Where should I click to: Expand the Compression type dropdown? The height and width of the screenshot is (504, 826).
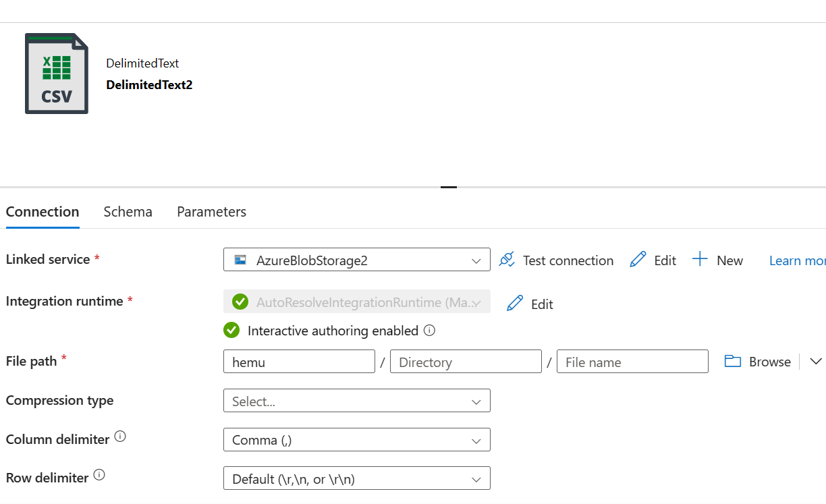pyautogui.click(x=356, y=401)
